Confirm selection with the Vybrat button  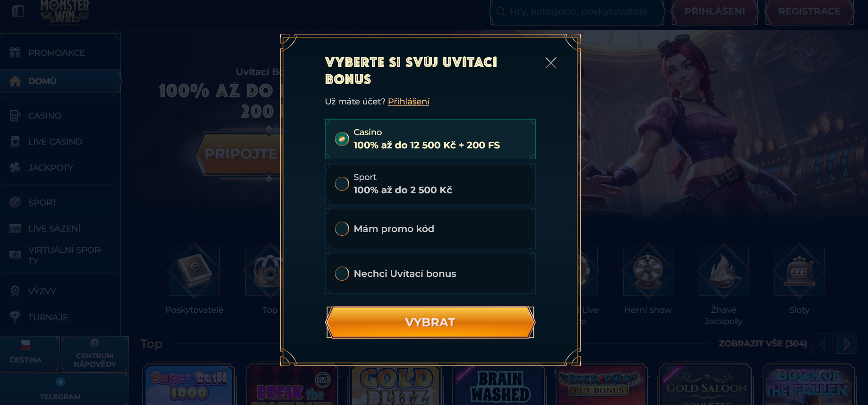(x=430, y=322)
